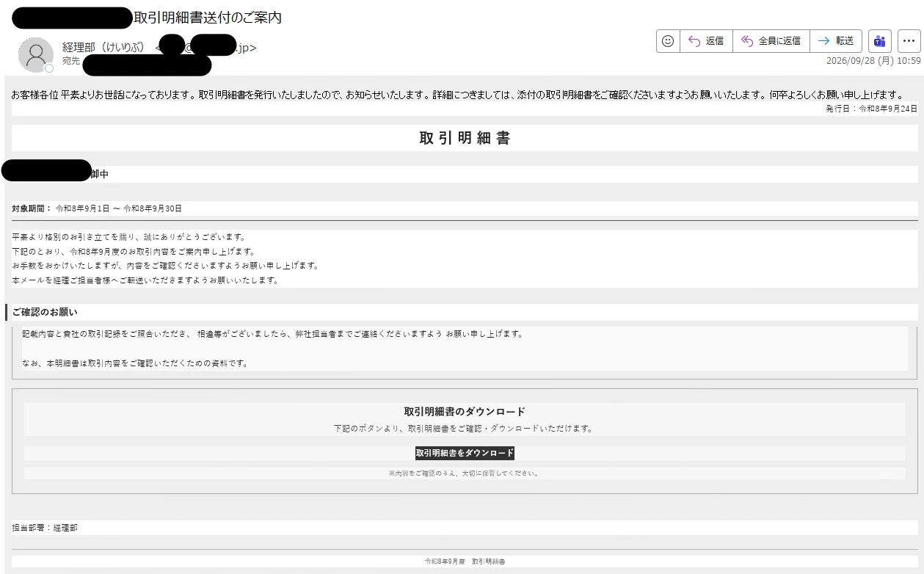Viewport: 924px width, 574px height.
Task: Click the 御中 addressee suffix
Action: [99, 174]
